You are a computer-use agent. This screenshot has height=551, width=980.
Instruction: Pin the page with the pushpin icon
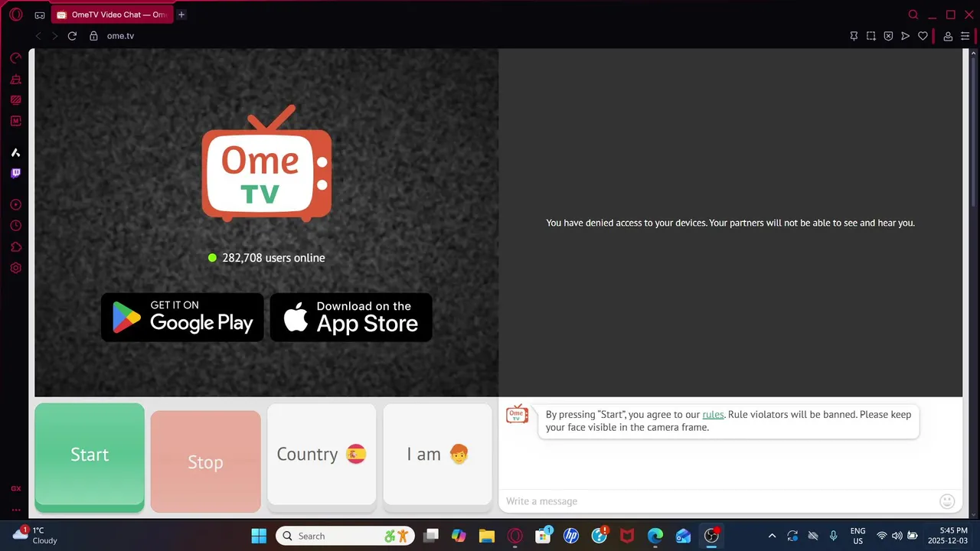coord(854,36)
